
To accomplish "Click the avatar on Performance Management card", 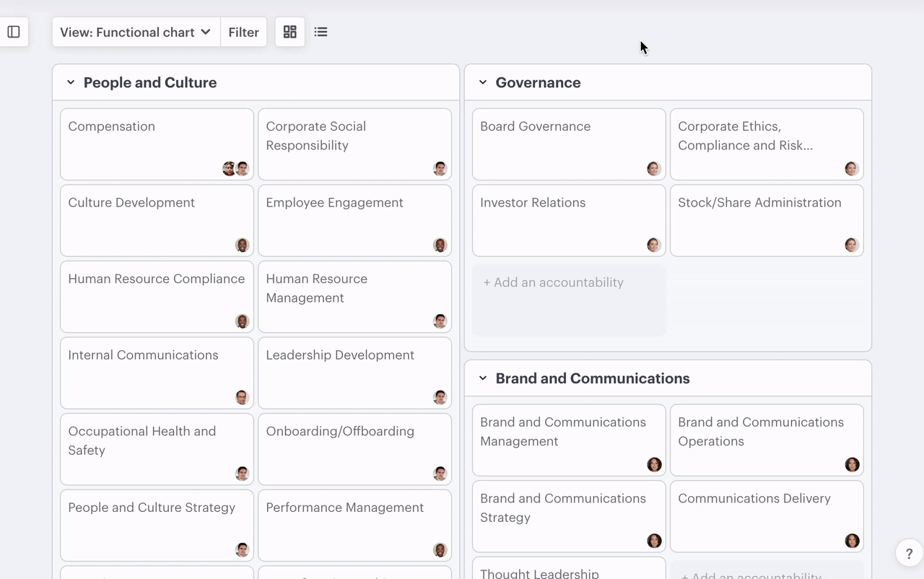I will pos(440,550).
